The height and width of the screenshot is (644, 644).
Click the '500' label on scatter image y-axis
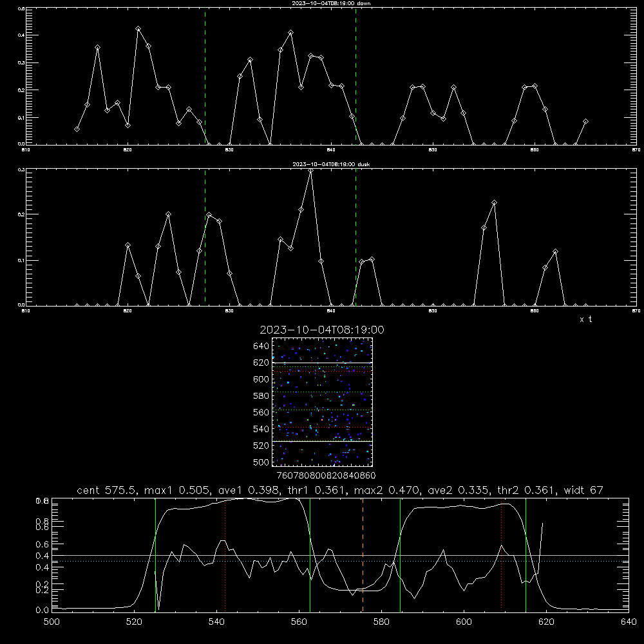click(261, 462)
